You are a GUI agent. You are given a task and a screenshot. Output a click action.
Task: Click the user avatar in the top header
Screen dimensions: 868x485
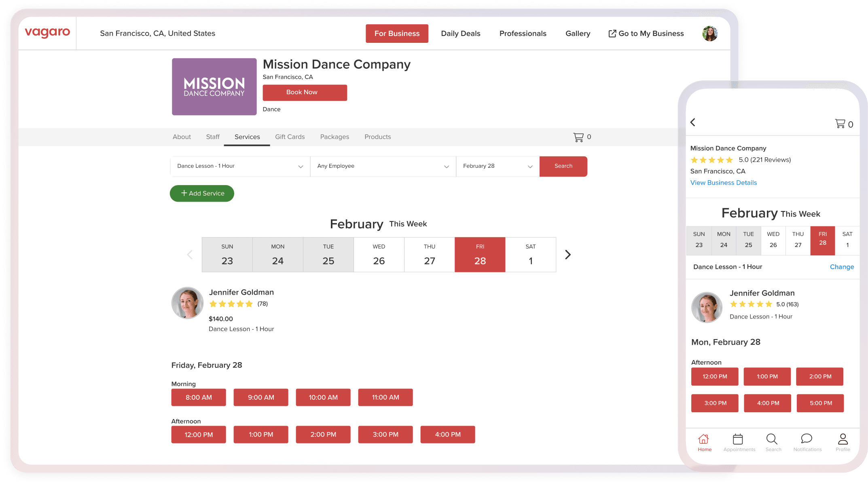pos(710,34)
